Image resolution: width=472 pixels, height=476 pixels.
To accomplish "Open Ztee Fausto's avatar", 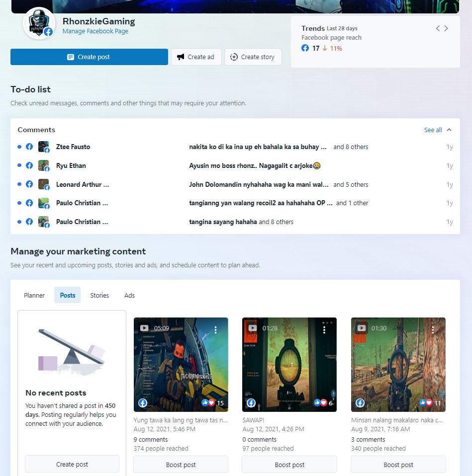I will (x=43, y=147).
